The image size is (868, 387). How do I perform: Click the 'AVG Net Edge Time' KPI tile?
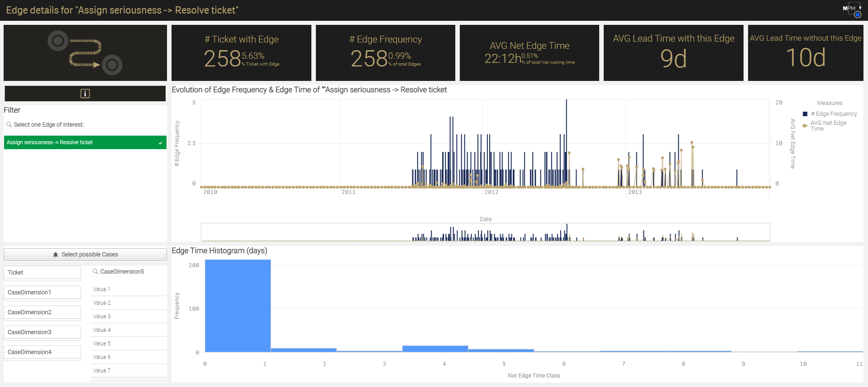pos(529,53)
